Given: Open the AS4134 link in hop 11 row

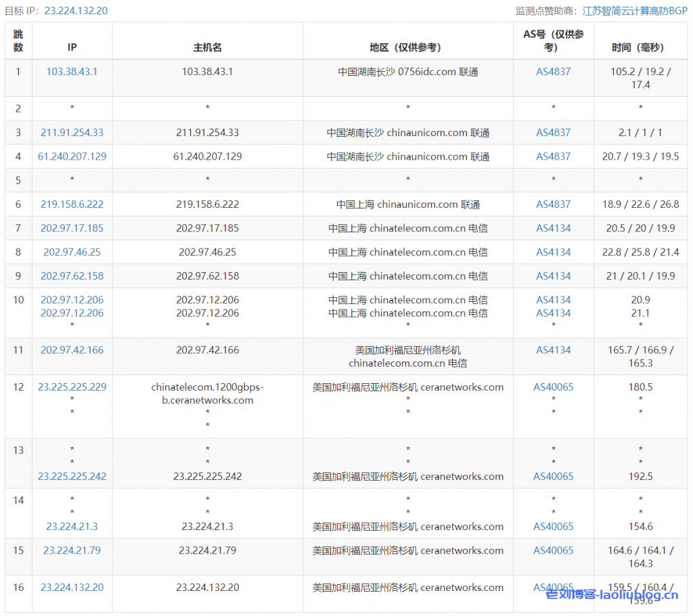Looking at the screenshot, I should tap(553, 350).
